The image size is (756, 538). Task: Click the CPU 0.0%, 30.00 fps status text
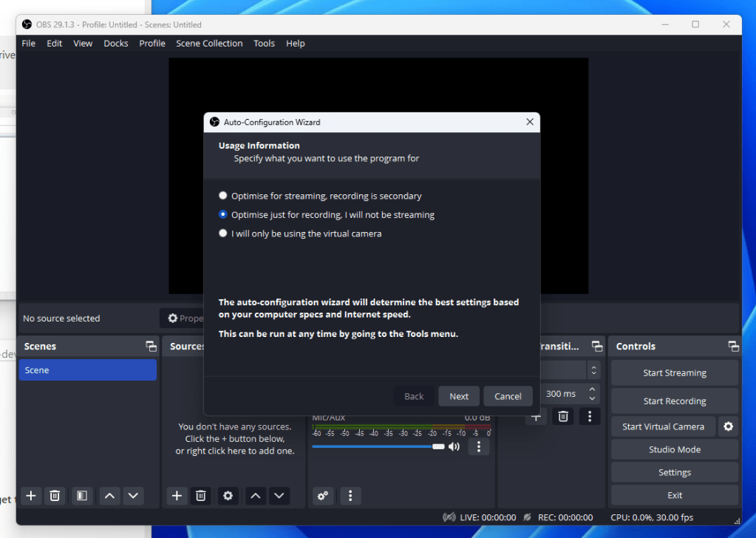click(652, 517)
